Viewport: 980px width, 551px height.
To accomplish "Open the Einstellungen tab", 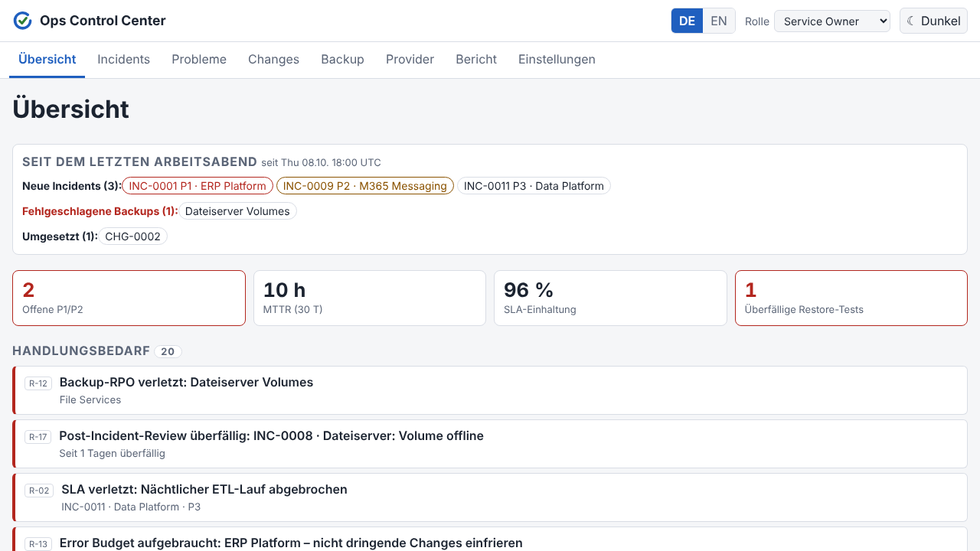I will click(x=557, y=59).
